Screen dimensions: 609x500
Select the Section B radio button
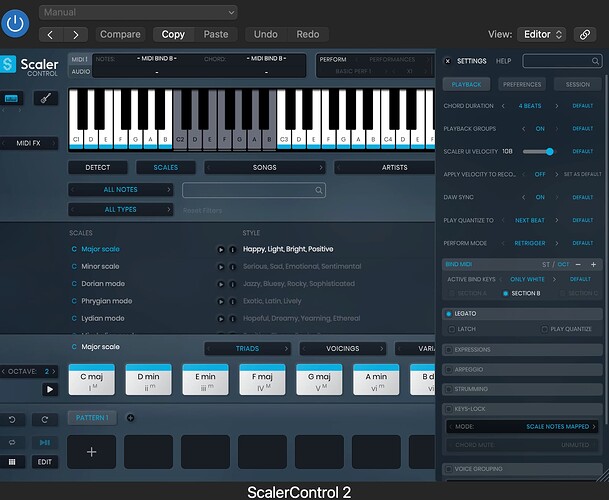pyautogui.click(x=505, y=293)
